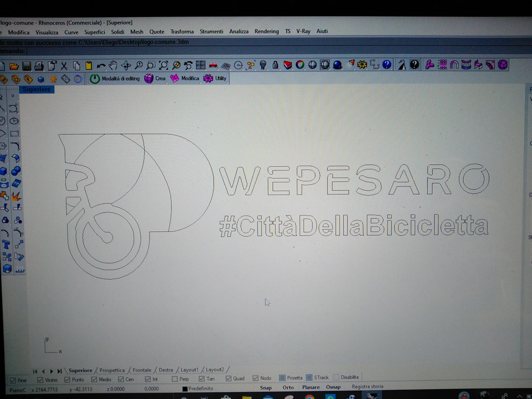
Task: Open the Superiore viewport title menu
Action: click(37, 89)
